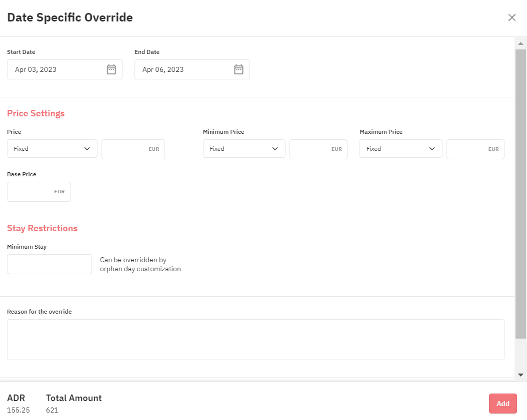This screenshot has height=420, width=527.
Task: Click the Reason for the override textarea
Action: (255, 340)
